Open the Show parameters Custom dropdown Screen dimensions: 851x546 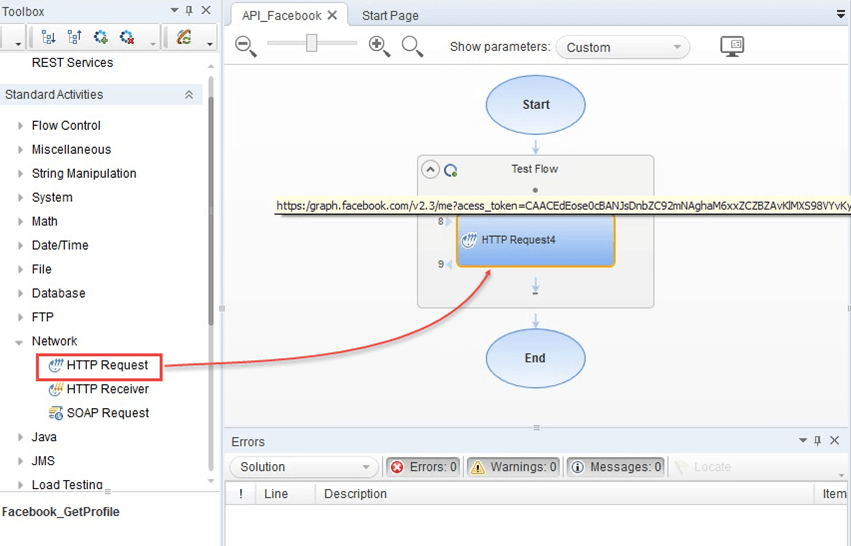(623, 47)
